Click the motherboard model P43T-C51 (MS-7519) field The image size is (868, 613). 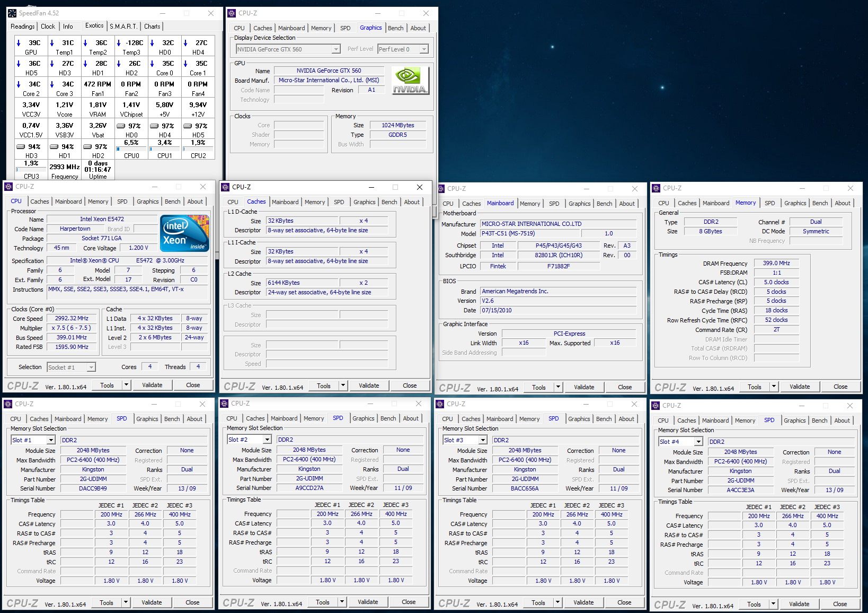[530, 233]
